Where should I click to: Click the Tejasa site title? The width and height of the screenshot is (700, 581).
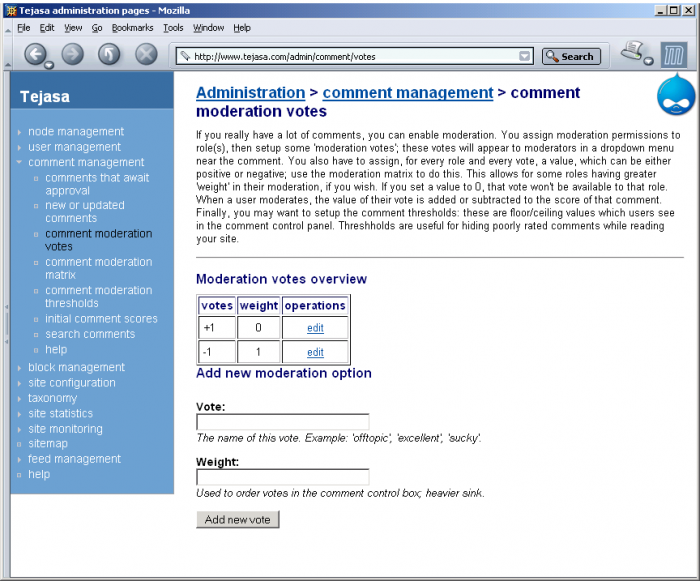45,96
